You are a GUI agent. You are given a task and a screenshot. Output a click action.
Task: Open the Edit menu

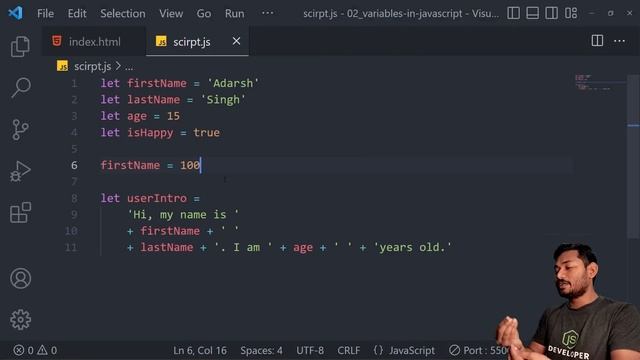[x=77, y=13]
